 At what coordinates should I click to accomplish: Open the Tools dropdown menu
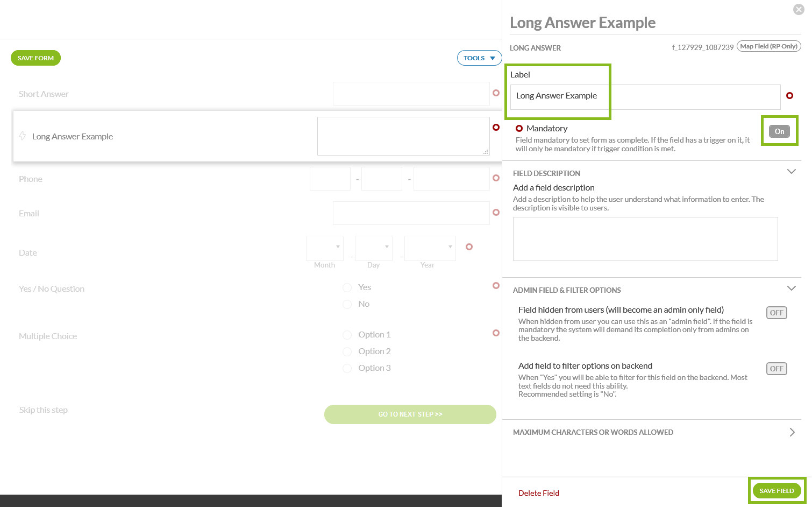pyautogui.click(x=479, y=58)
